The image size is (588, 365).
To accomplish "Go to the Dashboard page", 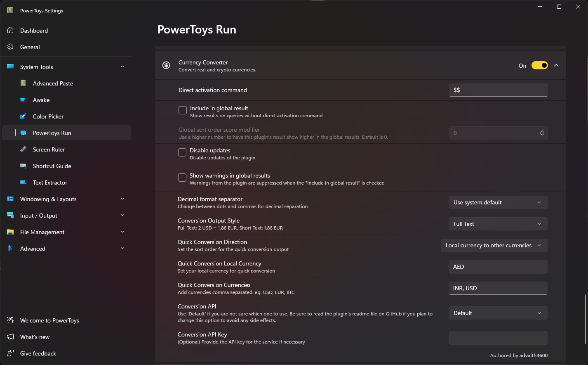I will [66, 31].
